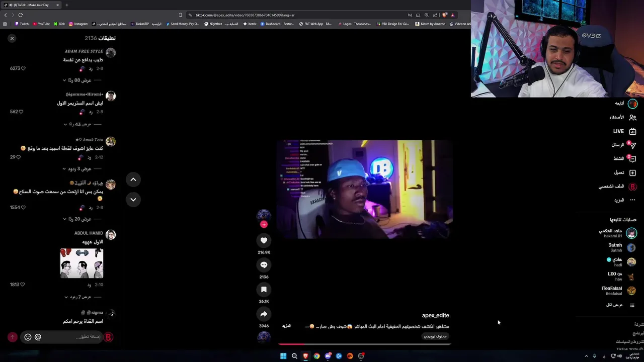Open the YouTube bookmark

click(41, 24)
